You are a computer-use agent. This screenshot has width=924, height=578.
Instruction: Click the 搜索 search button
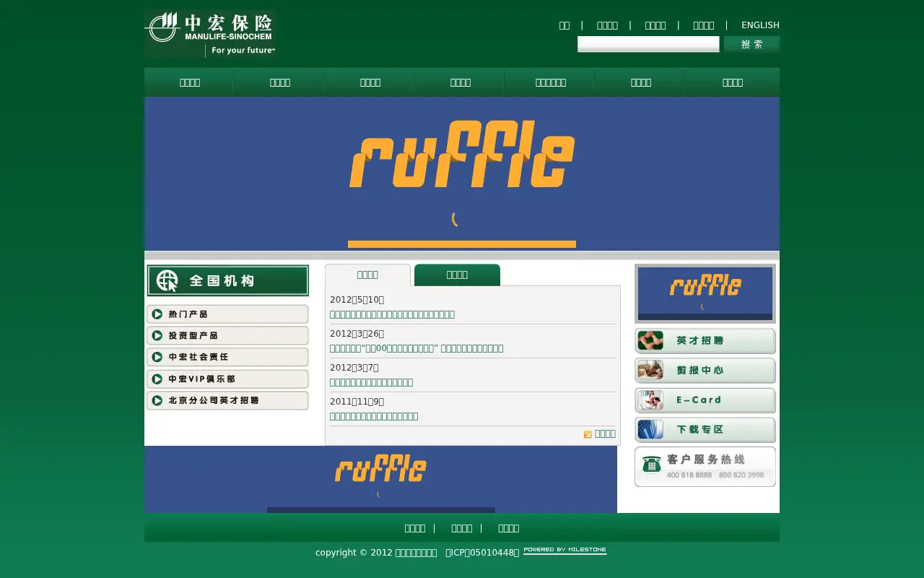tap(751, 44)
